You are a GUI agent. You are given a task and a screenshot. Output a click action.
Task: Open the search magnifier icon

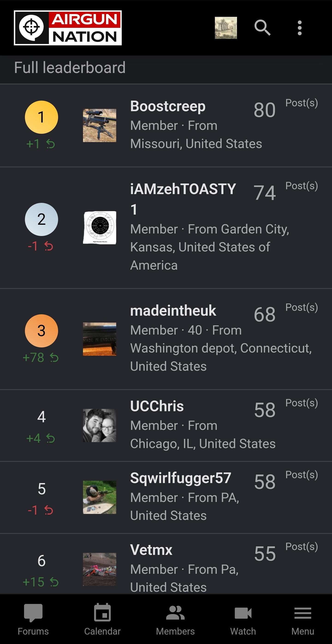click(x=262, y=28)
